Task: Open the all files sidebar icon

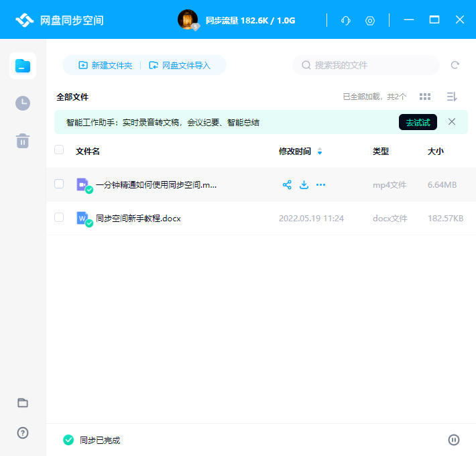Action: click(x=23, y=66)
